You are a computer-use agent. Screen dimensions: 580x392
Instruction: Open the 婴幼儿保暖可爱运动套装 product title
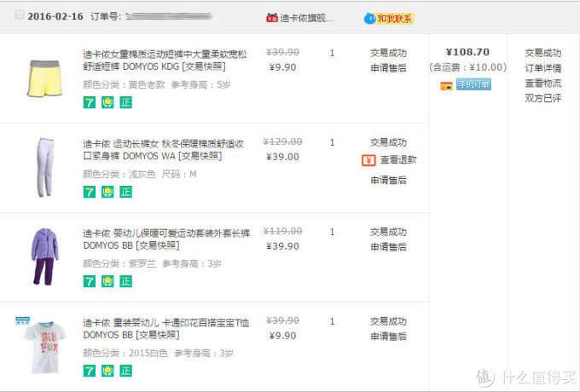[x=166, y=239]
